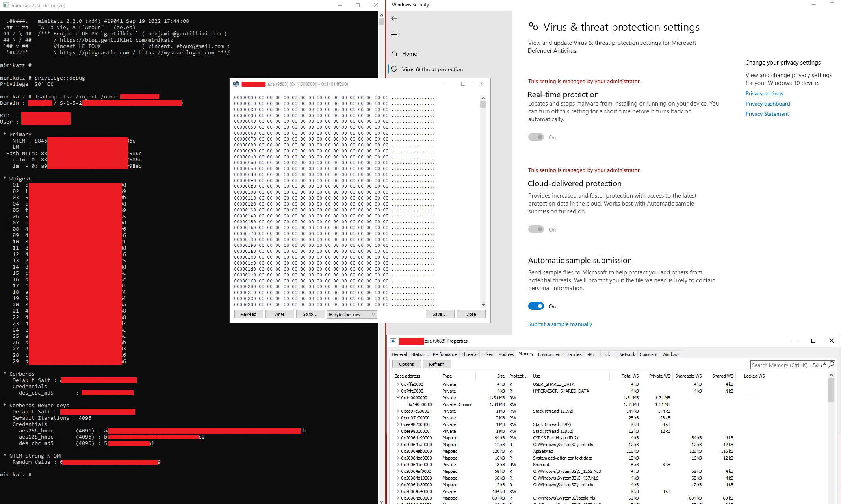The height and width of the screenshot is (504, 841).
Task: Click Submit a sample manually link
Action: coord(560,324)
